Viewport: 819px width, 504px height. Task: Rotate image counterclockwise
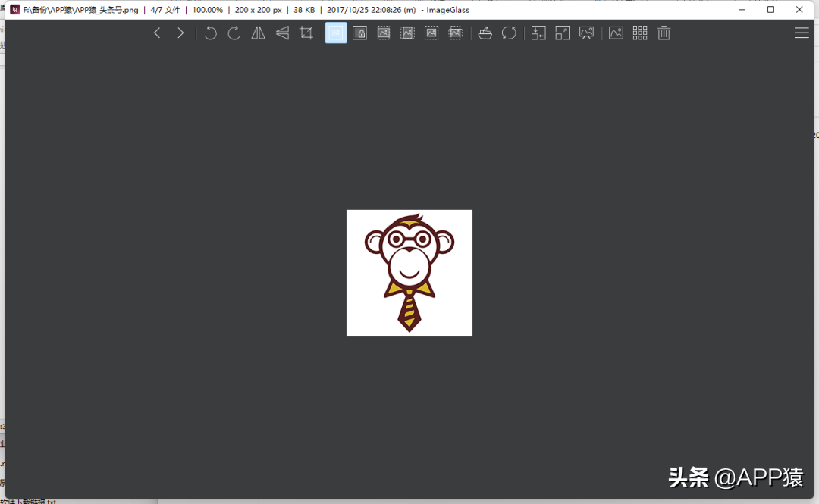[210, 33]
